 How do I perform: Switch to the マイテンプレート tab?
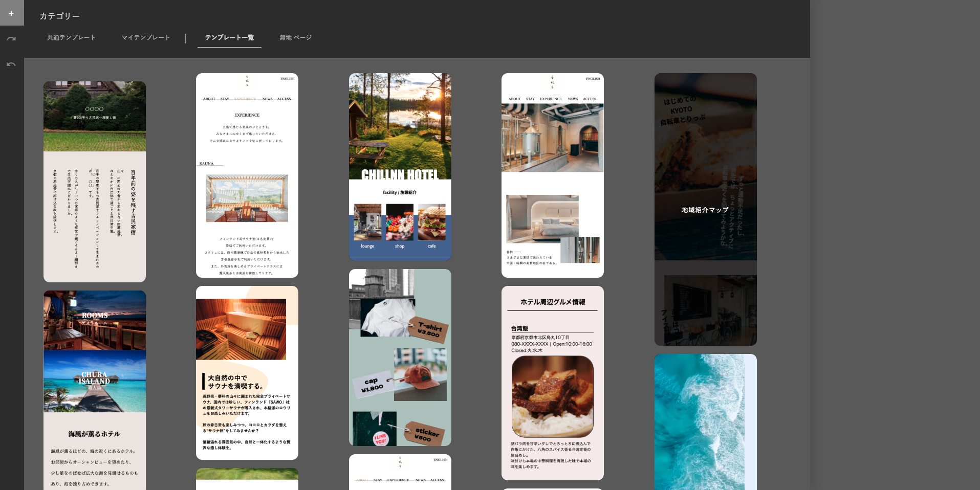click(x=146, y=38)
